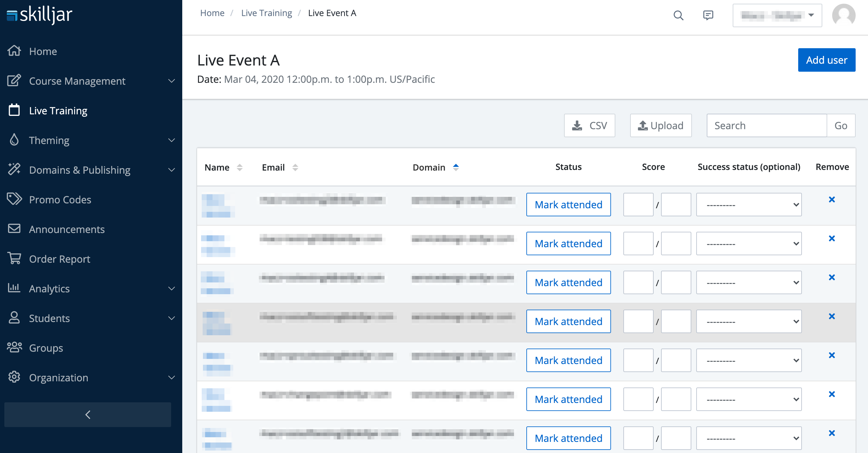
Task: Click the user avatar profile picture
Action: click(843, 15)
